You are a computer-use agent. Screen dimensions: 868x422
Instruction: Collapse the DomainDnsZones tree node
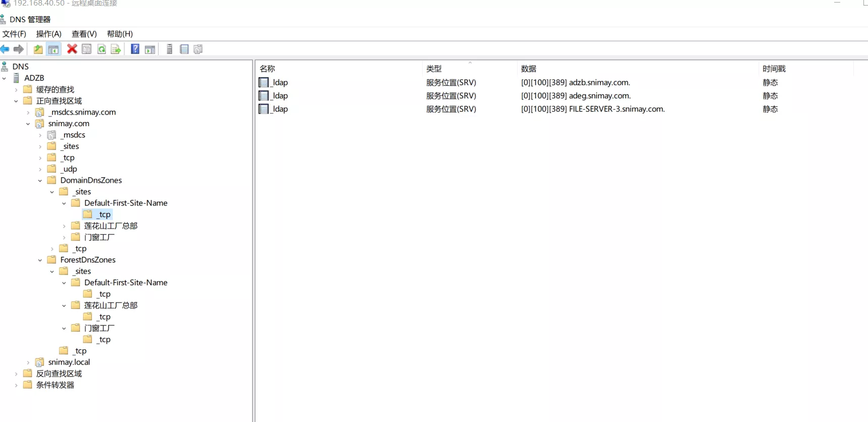(40, 181)
